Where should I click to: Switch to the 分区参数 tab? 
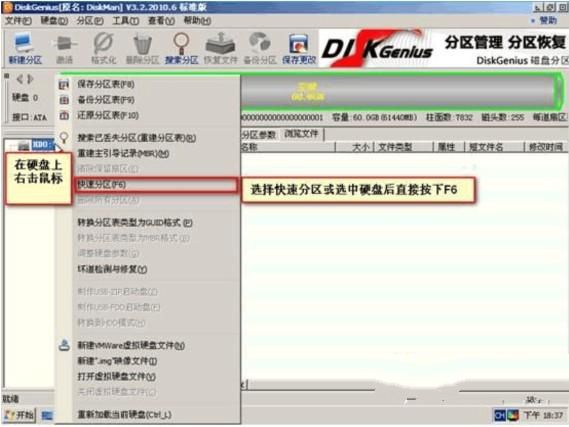point(259,135)
